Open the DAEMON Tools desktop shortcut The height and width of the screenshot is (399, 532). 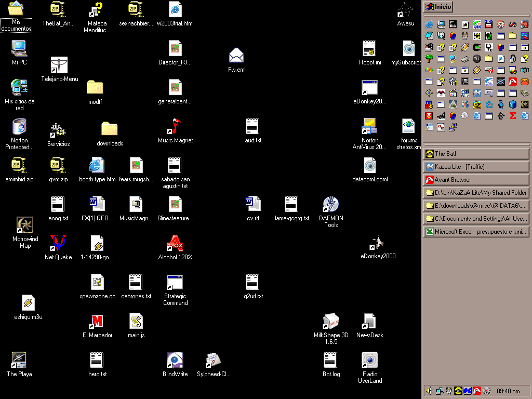pyautogui.click(x=331, y=205)
